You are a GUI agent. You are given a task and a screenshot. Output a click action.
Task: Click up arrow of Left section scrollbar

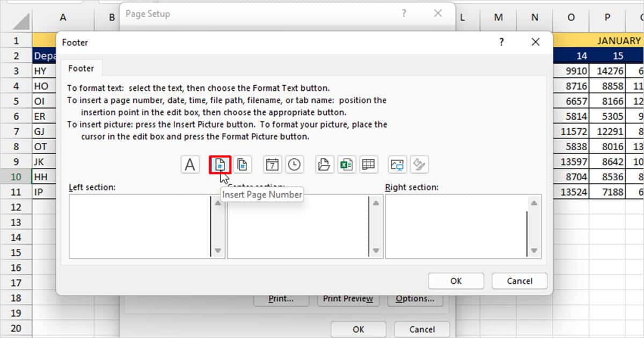pos(217,203)
